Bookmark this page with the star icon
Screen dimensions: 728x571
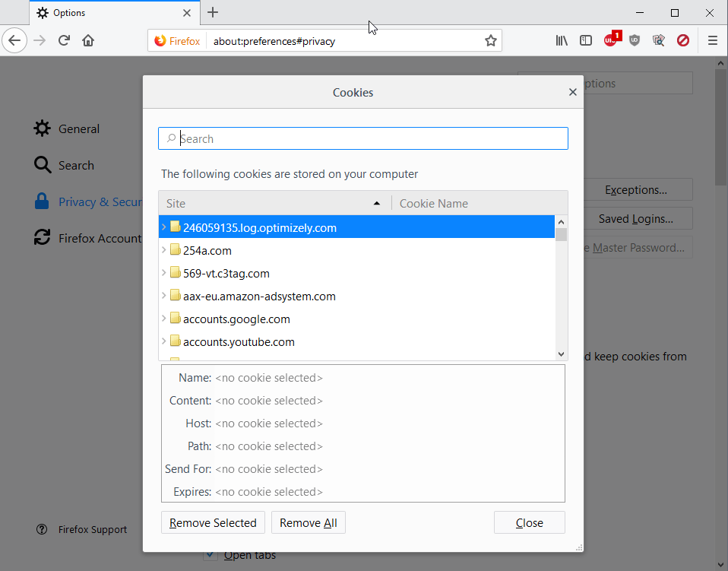point(491,41)
